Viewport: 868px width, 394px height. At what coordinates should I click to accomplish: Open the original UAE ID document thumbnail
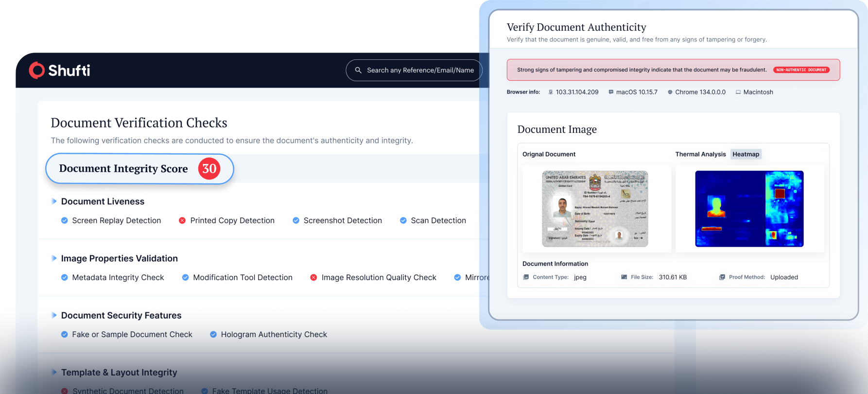pos(595,209)
